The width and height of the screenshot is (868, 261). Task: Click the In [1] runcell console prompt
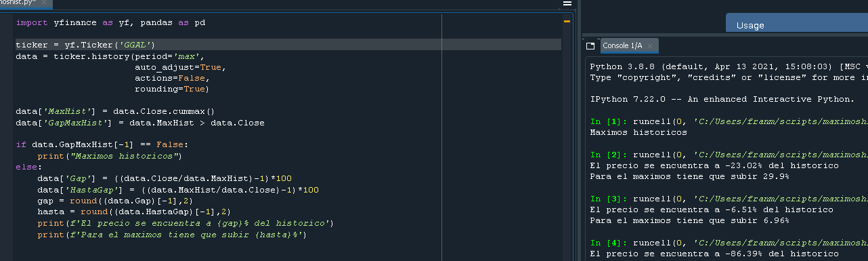(x=729, y=122)
